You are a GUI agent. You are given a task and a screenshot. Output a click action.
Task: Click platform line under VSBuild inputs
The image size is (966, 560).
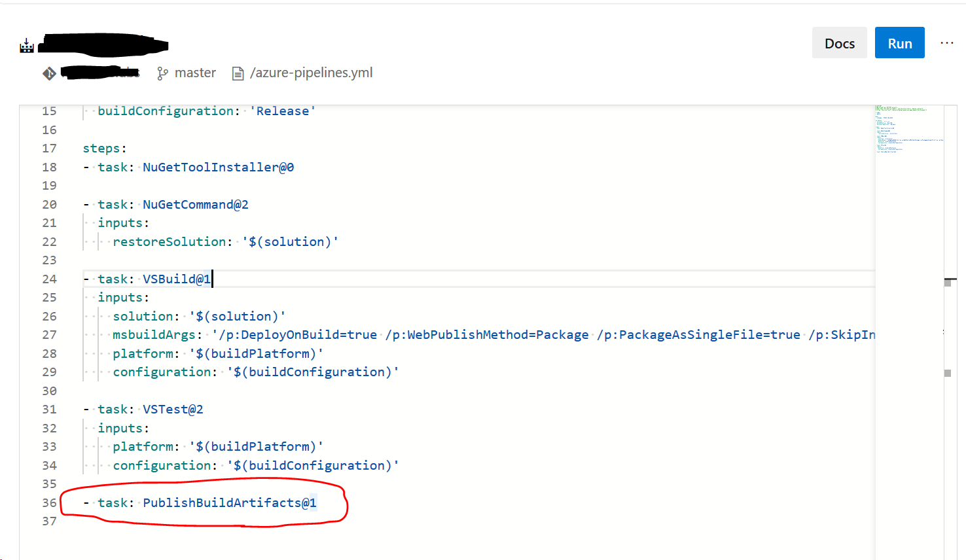218,354
